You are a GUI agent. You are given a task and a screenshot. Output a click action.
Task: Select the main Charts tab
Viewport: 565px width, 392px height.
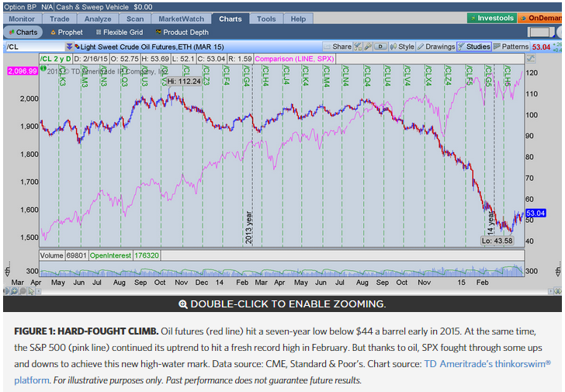(x=231, y=19)
